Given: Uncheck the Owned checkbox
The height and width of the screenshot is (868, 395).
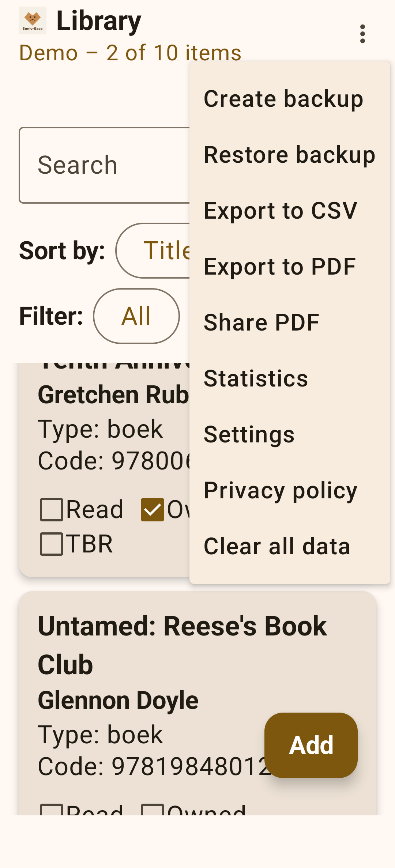Looking at the screenshot, I should point(153,509).
